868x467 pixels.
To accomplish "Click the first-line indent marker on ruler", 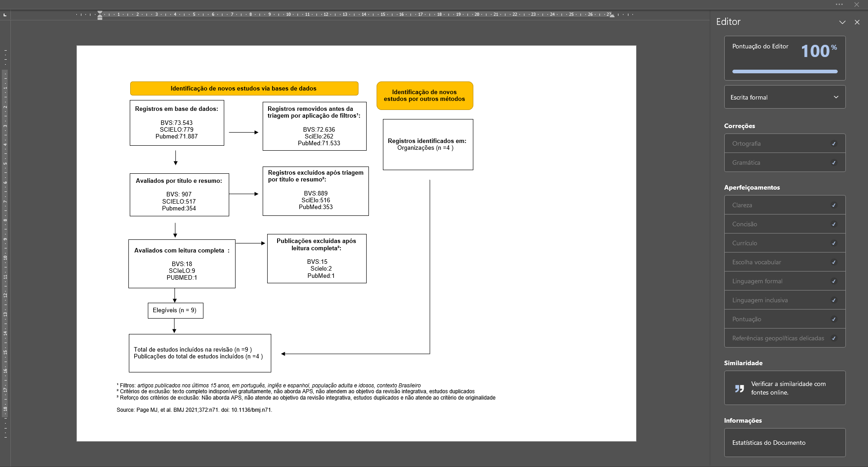I will click(100, 13).
